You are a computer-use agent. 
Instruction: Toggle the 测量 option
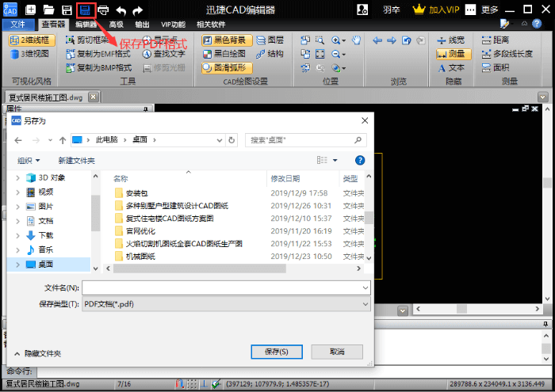pyautogui.click(x=454, y=54)
